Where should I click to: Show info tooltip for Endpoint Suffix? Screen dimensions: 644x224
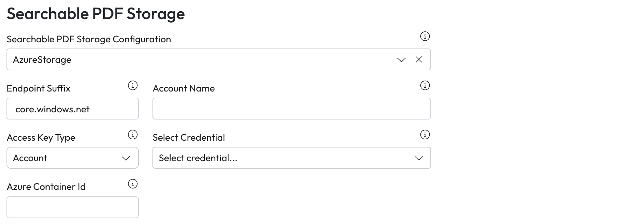click(133, 85)
